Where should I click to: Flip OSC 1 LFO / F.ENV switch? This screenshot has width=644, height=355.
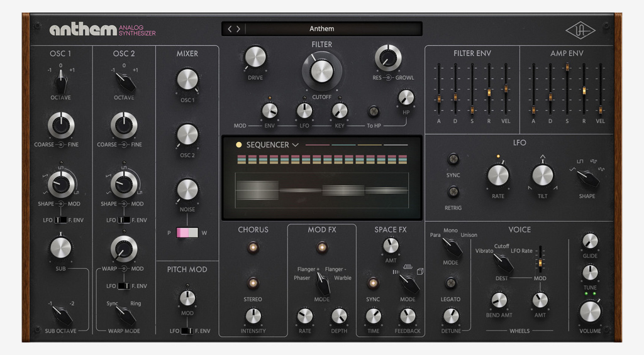60,220
